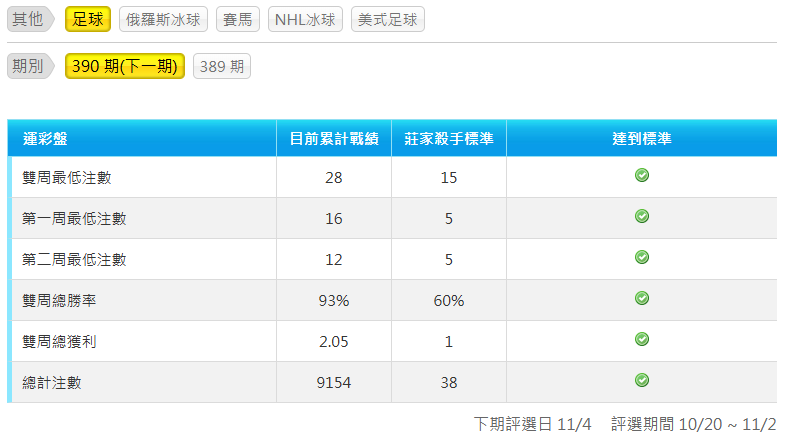Viewport: 791px width, 446px height.
Task: Select the 達到標準 column header
Action: [642, 138]
